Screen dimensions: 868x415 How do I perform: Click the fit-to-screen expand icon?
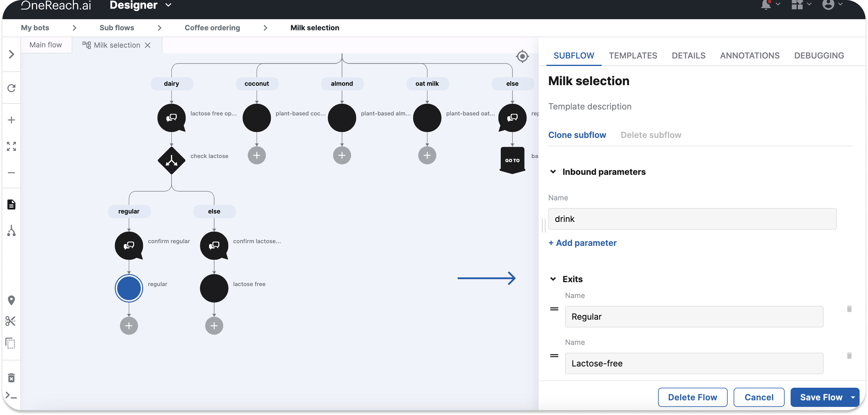11,146
